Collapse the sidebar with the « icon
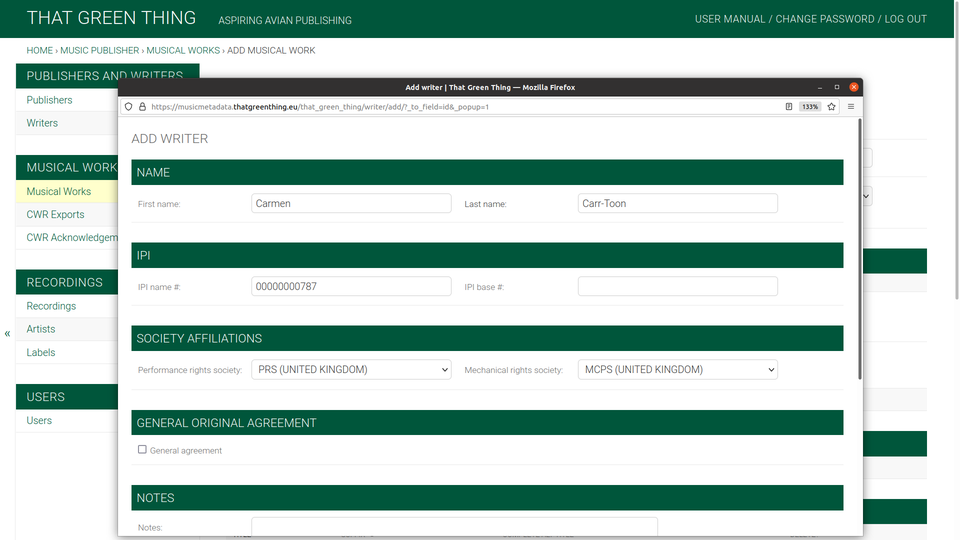The width and height of the screenshot is (960, 540). 7,333
